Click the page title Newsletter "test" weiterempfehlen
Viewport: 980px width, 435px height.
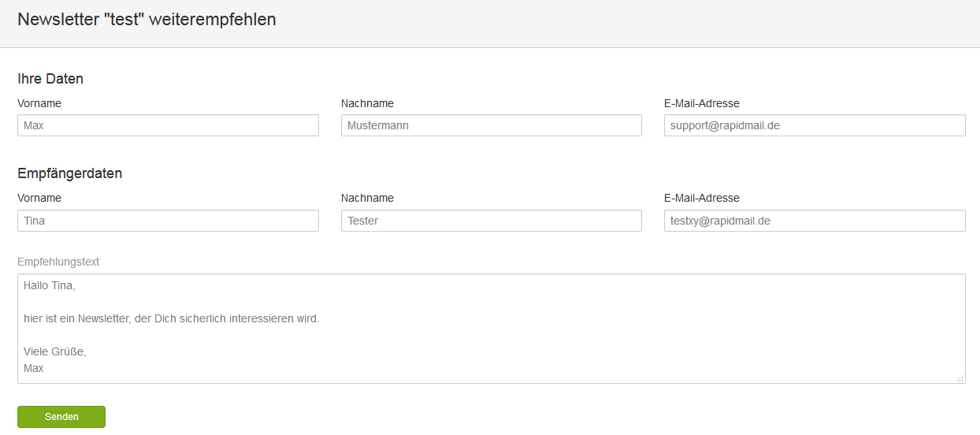pyautogui.click(x=147, y=20)
